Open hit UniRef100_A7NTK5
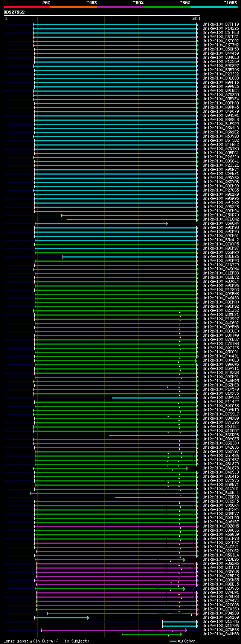The image size is (241, 644). coord(221,149)
